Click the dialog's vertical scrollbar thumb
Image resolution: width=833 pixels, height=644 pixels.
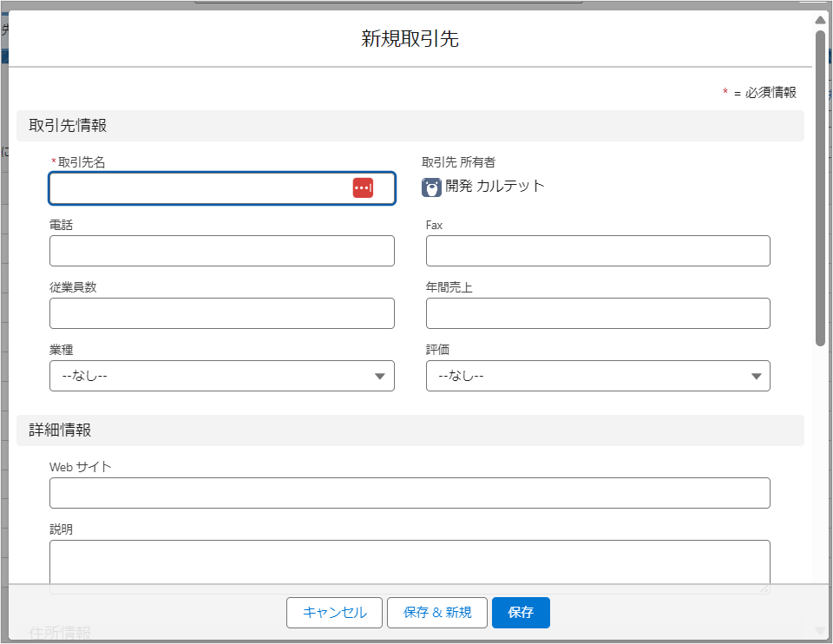820,187
